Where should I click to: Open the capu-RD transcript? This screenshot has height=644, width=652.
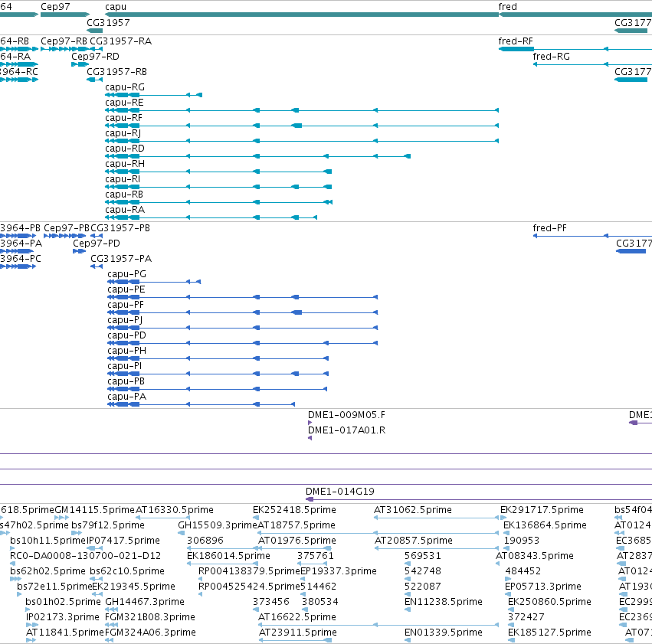pyautogui.click(x=125, y=149)
